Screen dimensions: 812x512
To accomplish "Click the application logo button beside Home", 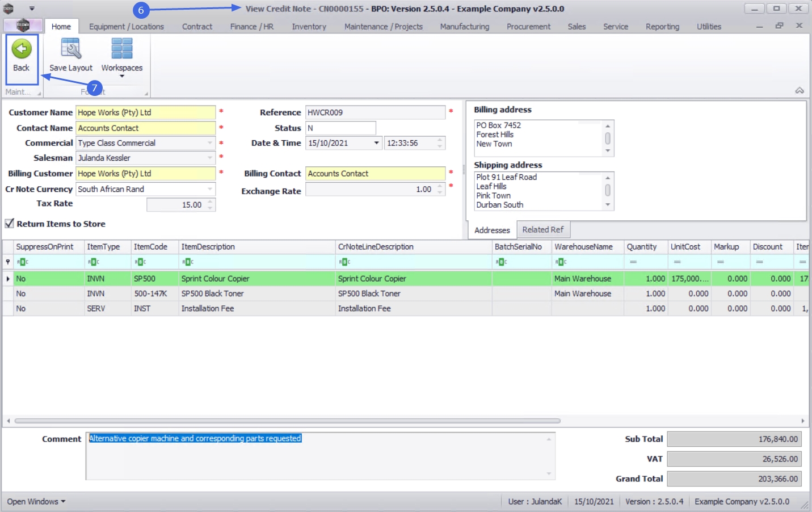I will click(23, 26).
